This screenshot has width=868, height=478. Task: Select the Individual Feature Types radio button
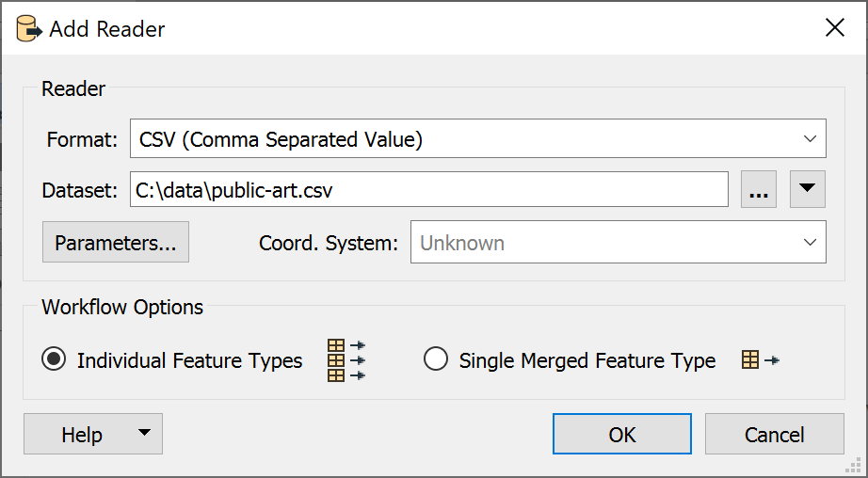point(54,360)
